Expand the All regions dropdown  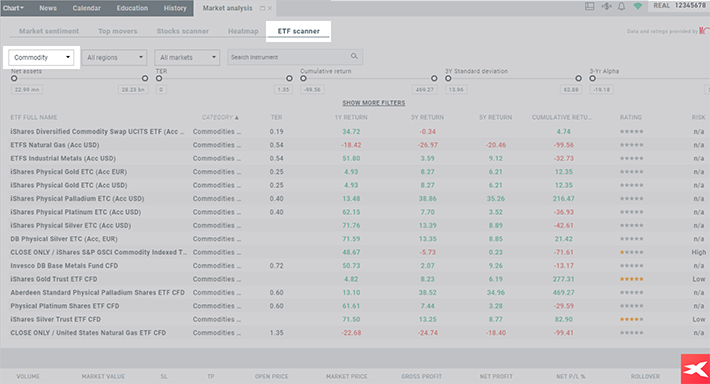[115, 58]
